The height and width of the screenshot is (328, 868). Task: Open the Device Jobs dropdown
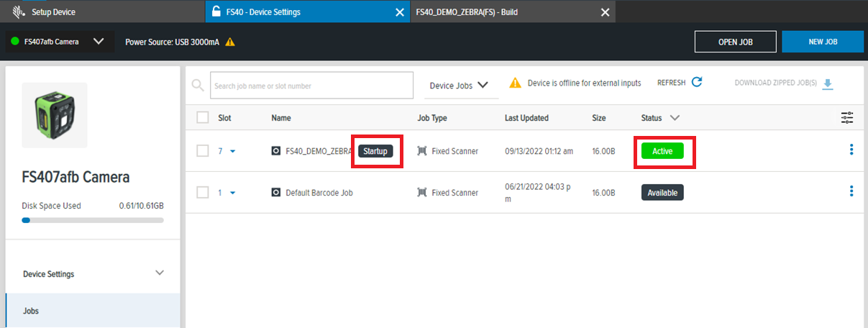459,86
